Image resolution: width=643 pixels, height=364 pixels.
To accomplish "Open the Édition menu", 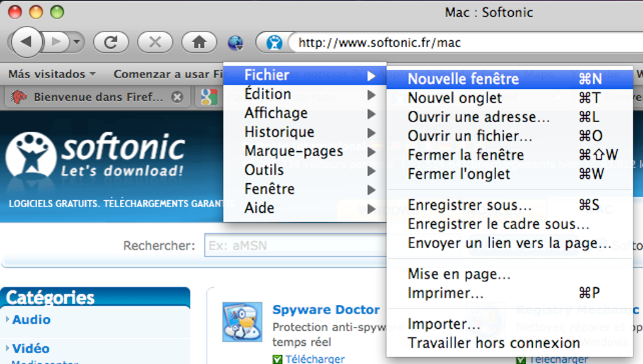I will (267, 93).
